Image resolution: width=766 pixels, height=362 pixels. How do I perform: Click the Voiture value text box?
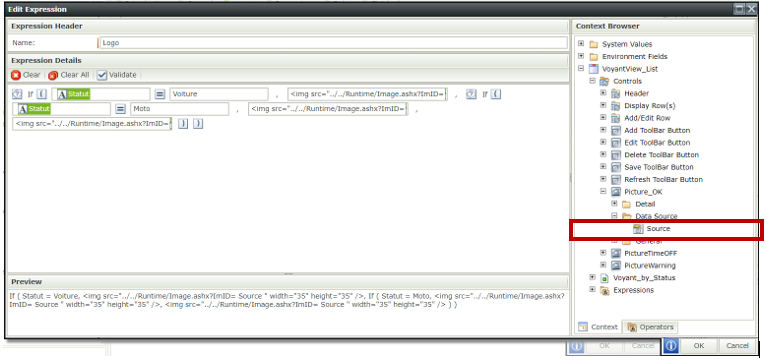click(219, 94)
